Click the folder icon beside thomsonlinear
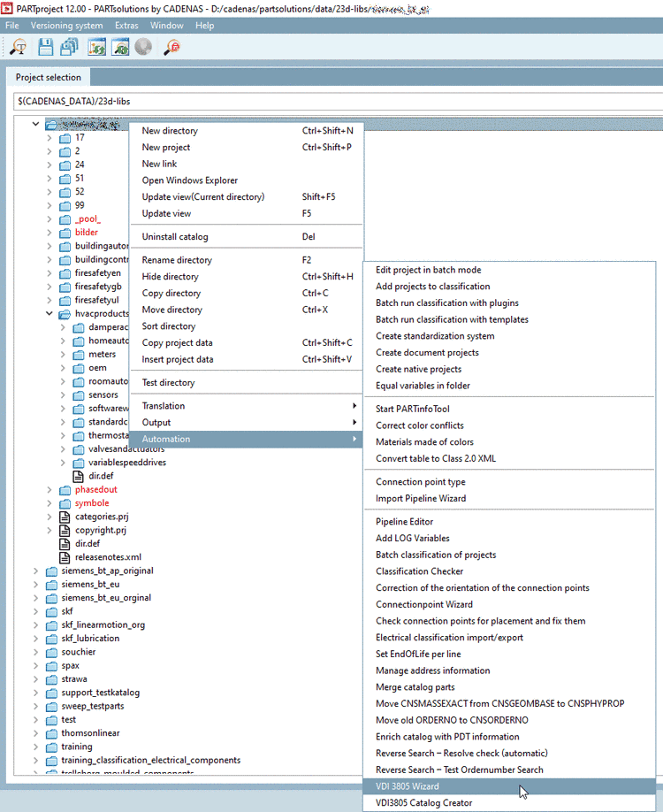The width and height of the screenshot is (663, 812). coord(51,733)
